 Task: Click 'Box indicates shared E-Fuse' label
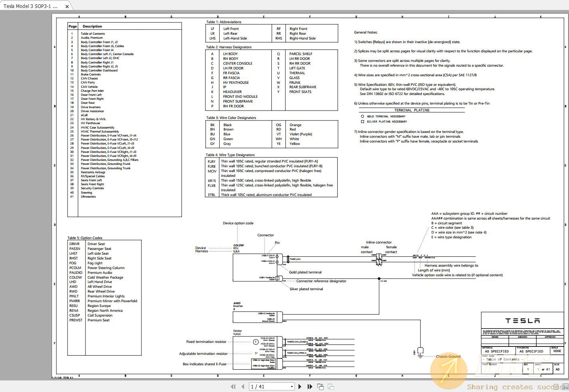point(205,364)
